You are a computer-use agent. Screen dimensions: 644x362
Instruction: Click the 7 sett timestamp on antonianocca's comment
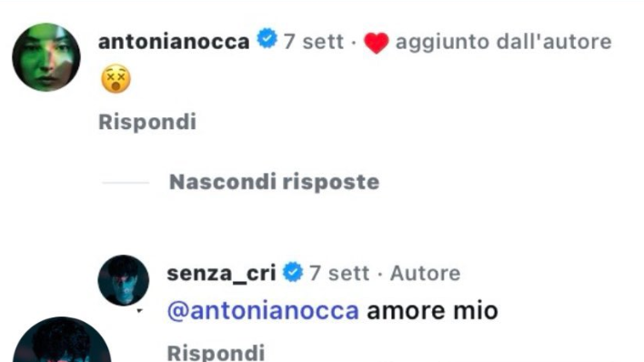pos(314,42)
